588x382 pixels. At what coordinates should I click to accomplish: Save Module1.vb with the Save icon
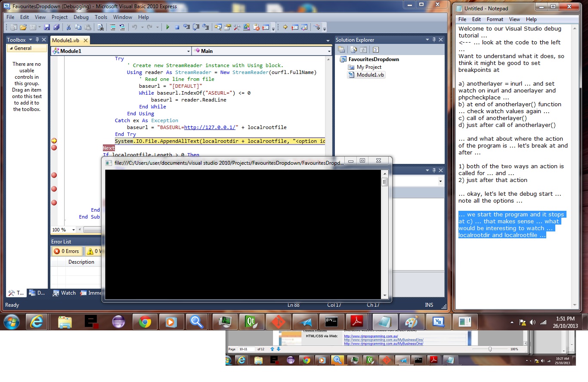point(47,27)
